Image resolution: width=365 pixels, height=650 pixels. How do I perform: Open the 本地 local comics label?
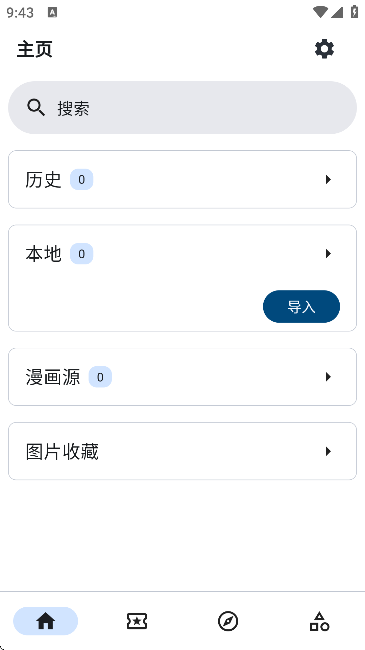point(43,253)
